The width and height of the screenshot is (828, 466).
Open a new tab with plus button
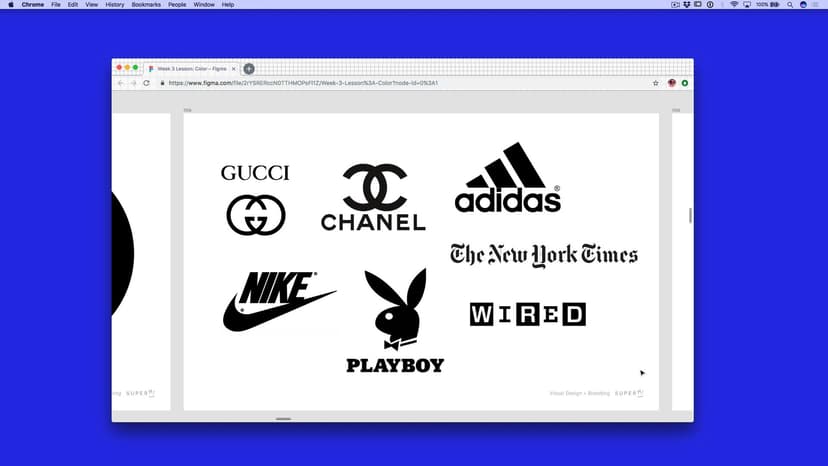[x=249, y=69]
